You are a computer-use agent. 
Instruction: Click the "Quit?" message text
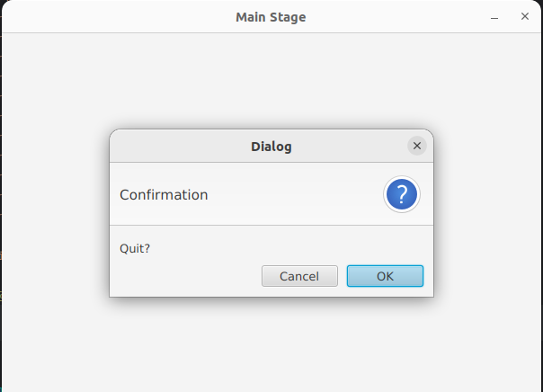(135, 248)
